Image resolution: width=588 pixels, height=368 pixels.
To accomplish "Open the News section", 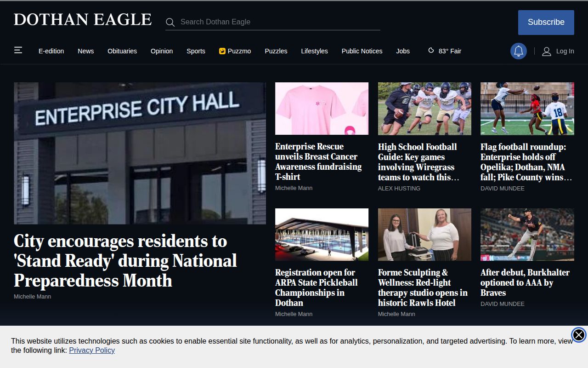I will (x=86, y=51).
